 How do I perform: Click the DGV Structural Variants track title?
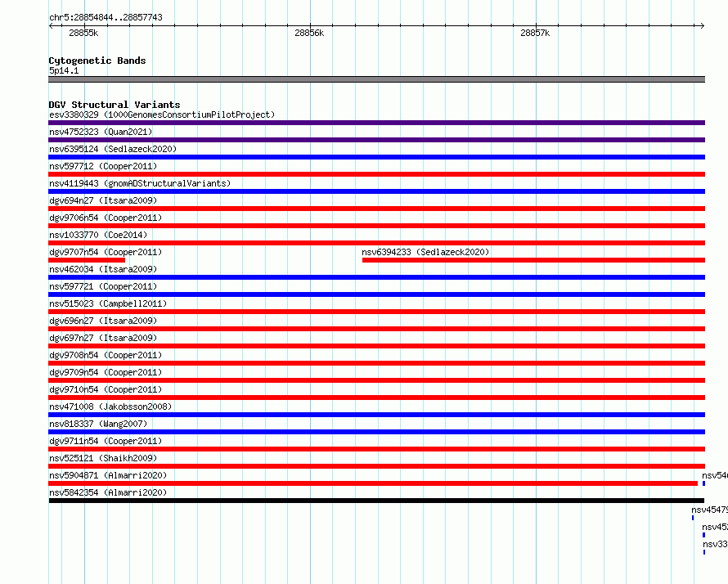click(x=115, y=105)
